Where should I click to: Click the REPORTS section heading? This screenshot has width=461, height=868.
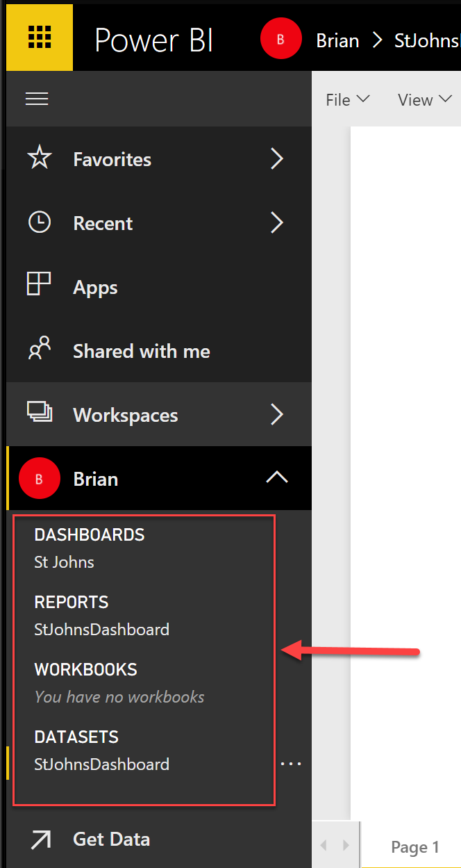tap(72, 602)
